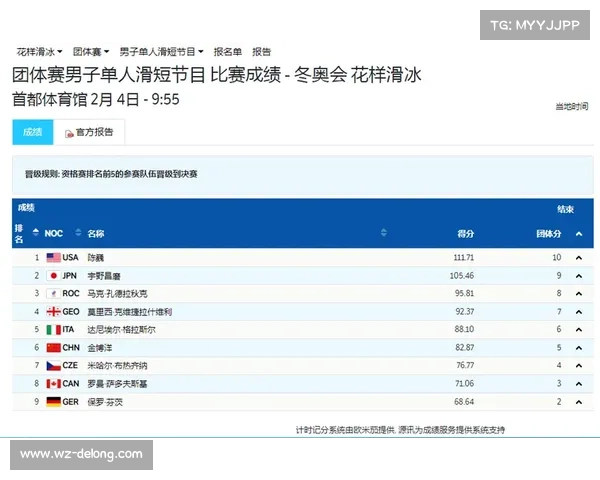This screenshot has width=600, height=480.
Task: Click score value 105.46
Action: (x=462, y=276)
